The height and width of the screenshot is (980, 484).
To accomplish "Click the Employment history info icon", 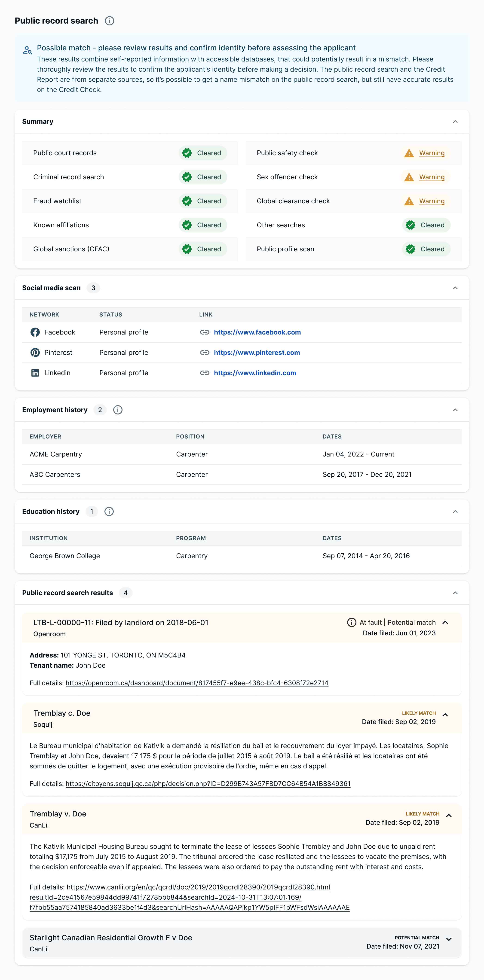I will [118, 410].
